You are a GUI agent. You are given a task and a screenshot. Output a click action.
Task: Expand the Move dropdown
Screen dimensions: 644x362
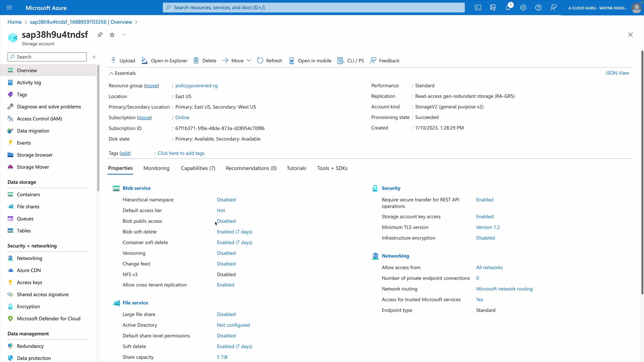[249, 61]
